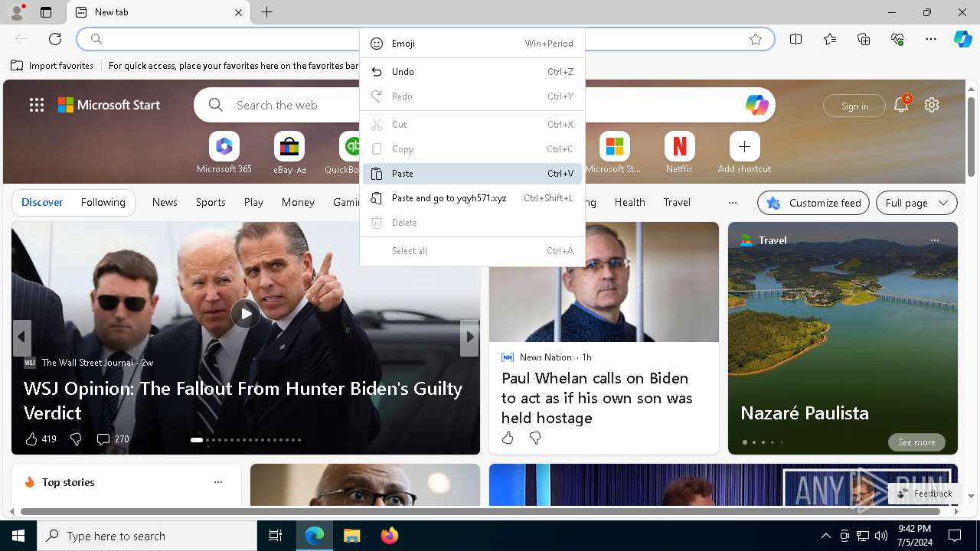The width and height of the screenshot is (980, 551).
Task: Go to previous carousel story
Action: point(21,337)
